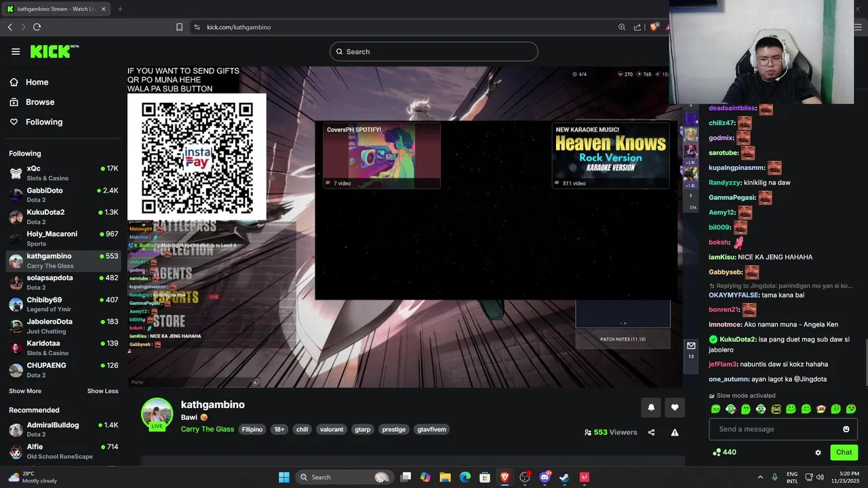Go back in browser history
The height and width of the screenshot is (488, 868).
[x=10, y=27]
